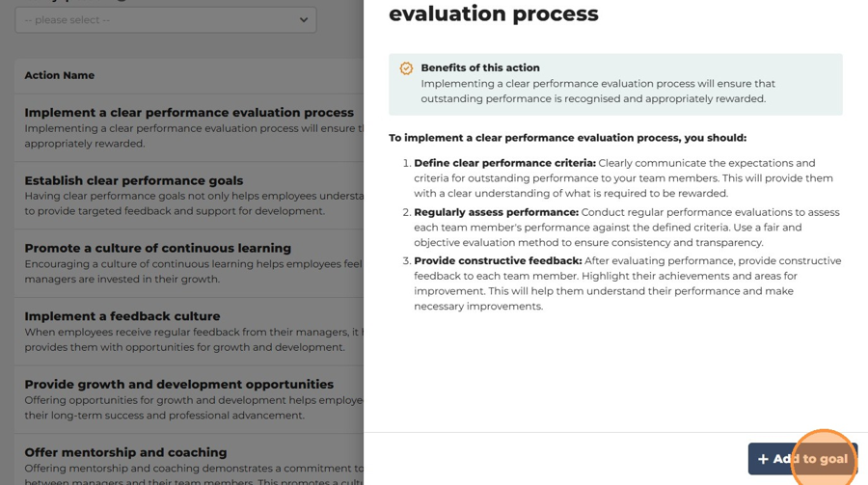Screen dimensions: 868x485
Task: Click the 'evaluation process' panel title
Action: tap(493, 13)
